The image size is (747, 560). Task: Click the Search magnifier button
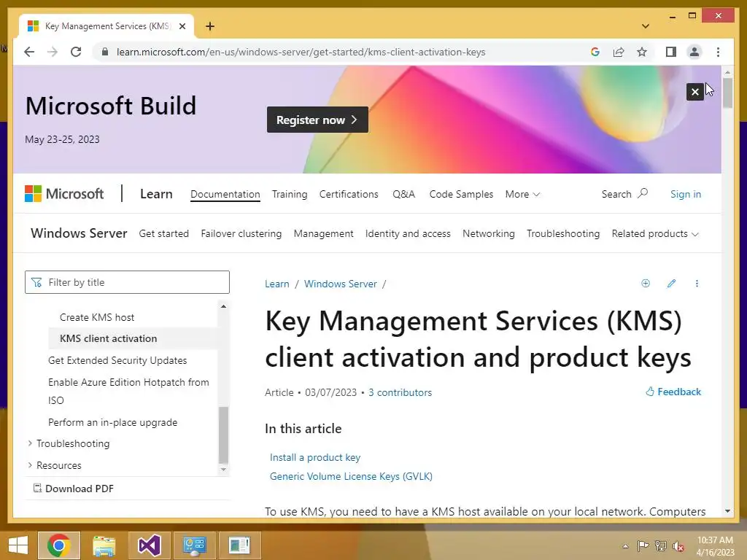624,194
